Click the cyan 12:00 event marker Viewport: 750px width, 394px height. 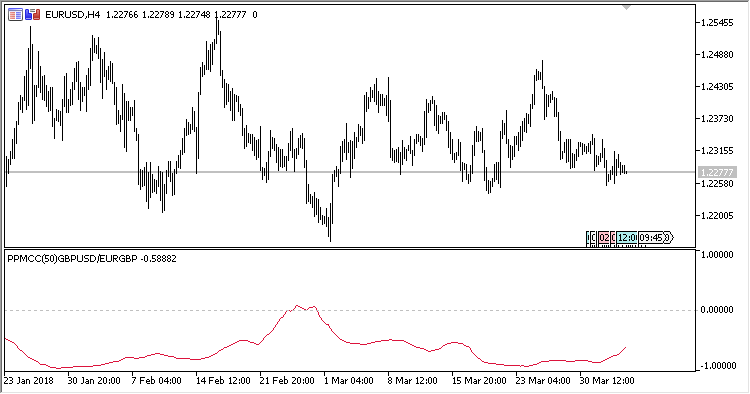pyautogui.click(x=627, y=238)
